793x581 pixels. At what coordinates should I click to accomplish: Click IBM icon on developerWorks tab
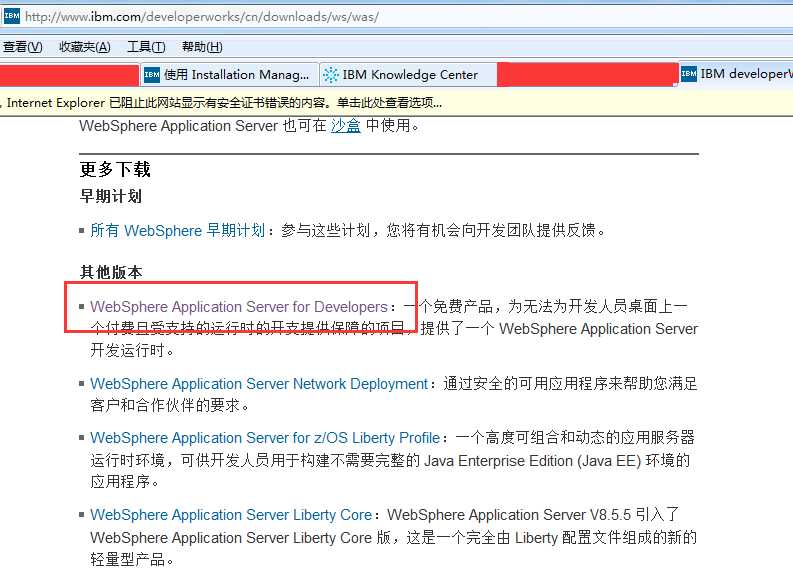click(x=689, y=74)
